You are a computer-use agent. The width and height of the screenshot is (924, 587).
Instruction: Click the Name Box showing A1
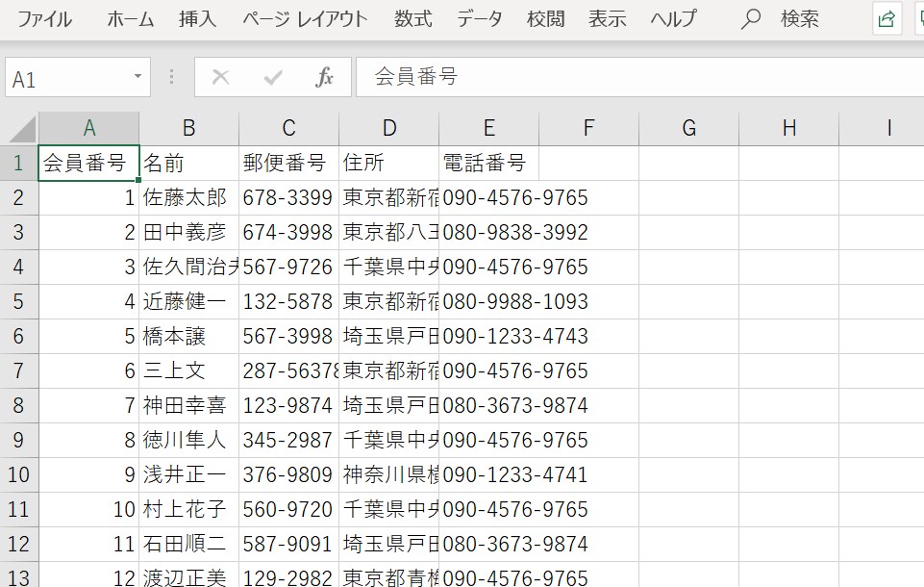pos(78,77)
